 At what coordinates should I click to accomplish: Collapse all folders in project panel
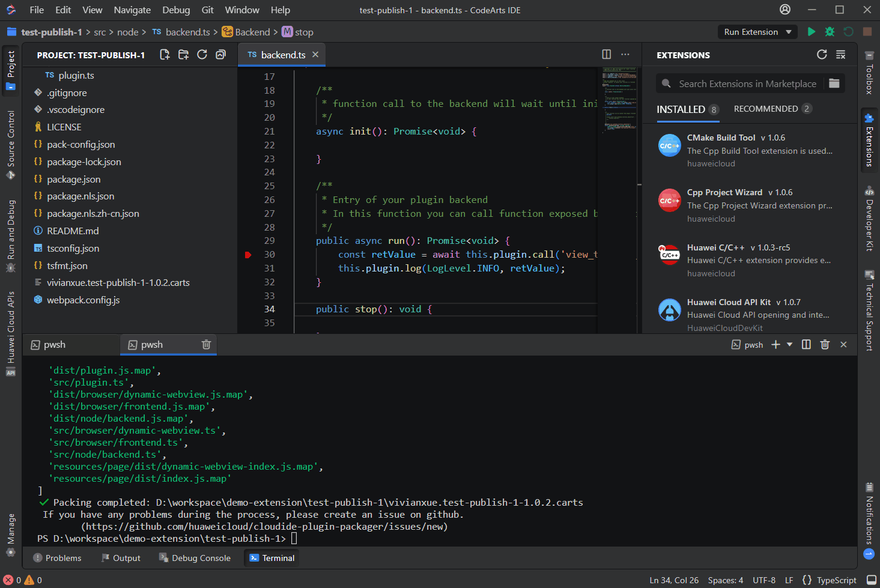[x=220, y=55]
